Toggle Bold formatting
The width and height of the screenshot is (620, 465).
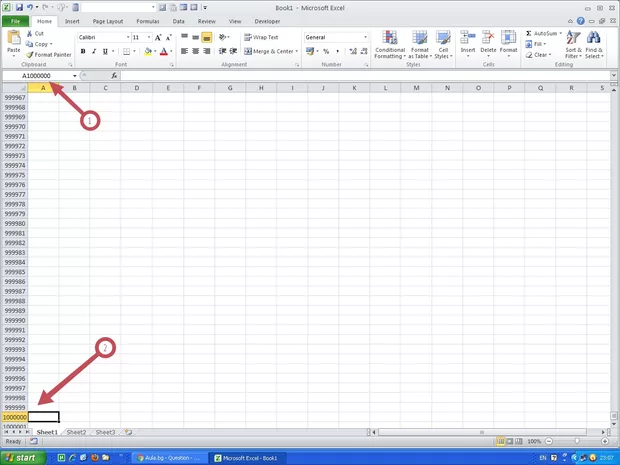click(83, 51)
